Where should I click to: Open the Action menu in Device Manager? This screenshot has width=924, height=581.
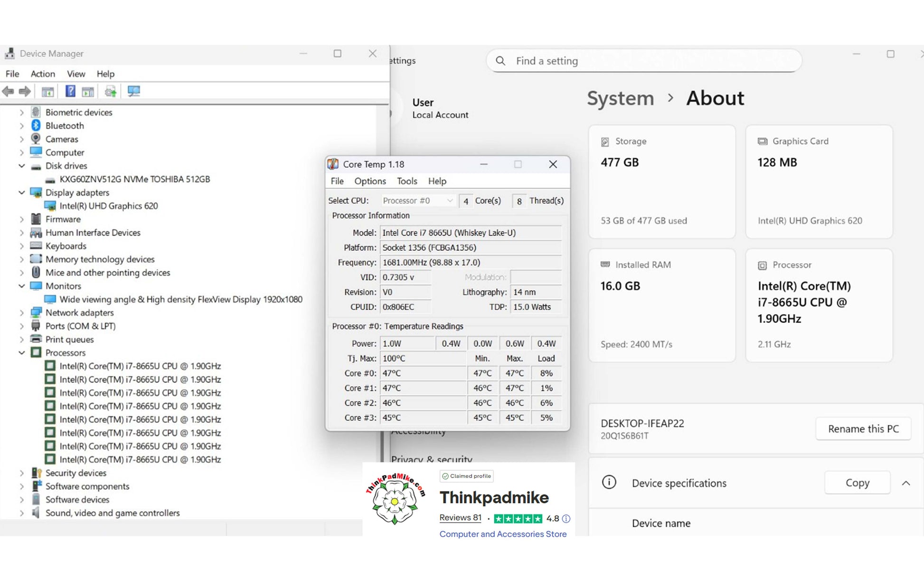[x=43, y=74]
